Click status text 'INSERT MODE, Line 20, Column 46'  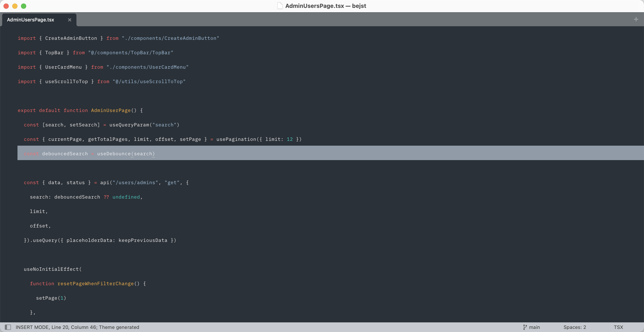(x=56, y=327)
